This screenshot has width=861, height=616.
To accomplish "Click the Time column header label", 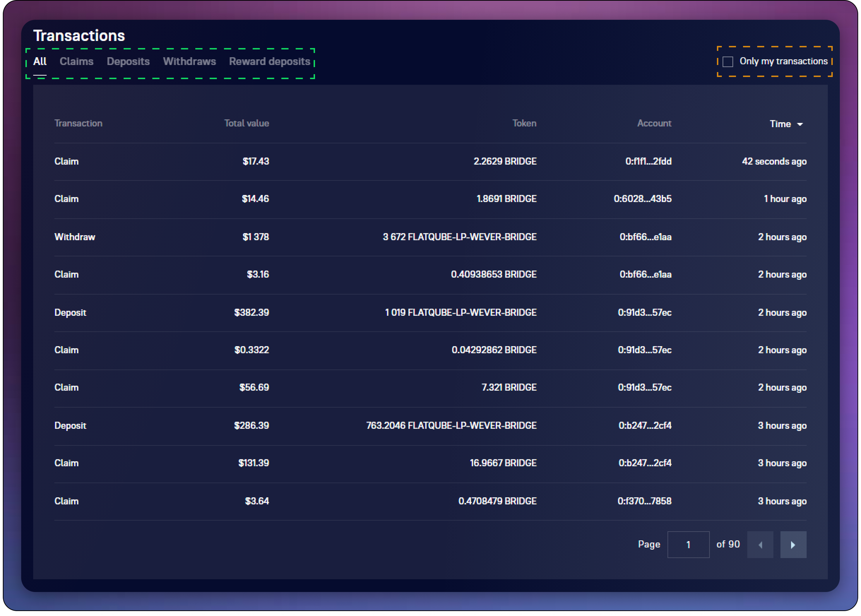I will click(780, 124).
